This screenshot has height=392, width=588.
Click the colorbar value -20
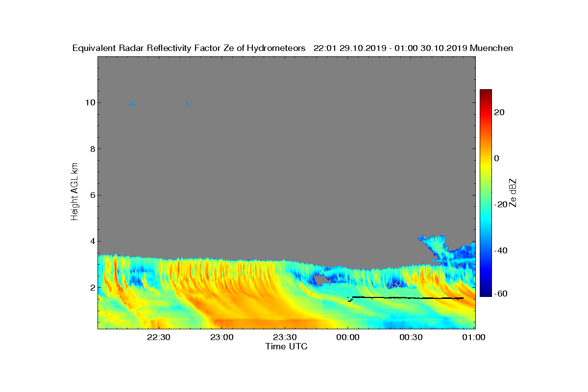(501, 204)
